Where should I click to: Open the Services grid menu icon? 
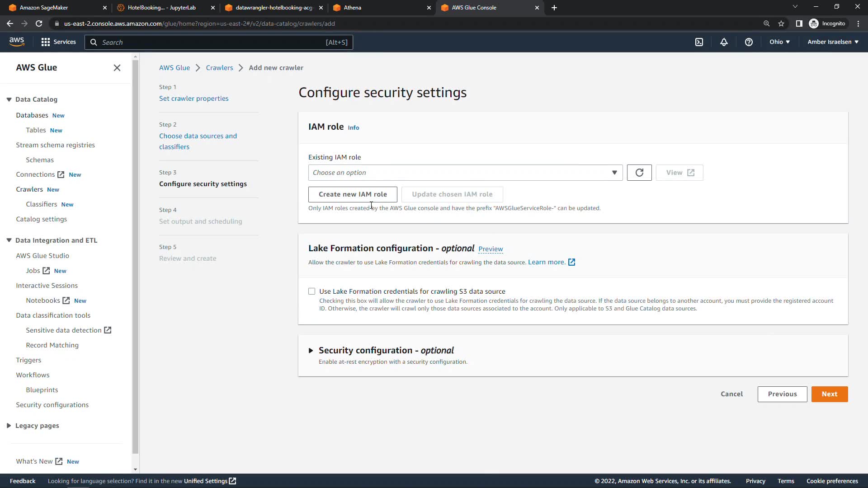point(46,42)
